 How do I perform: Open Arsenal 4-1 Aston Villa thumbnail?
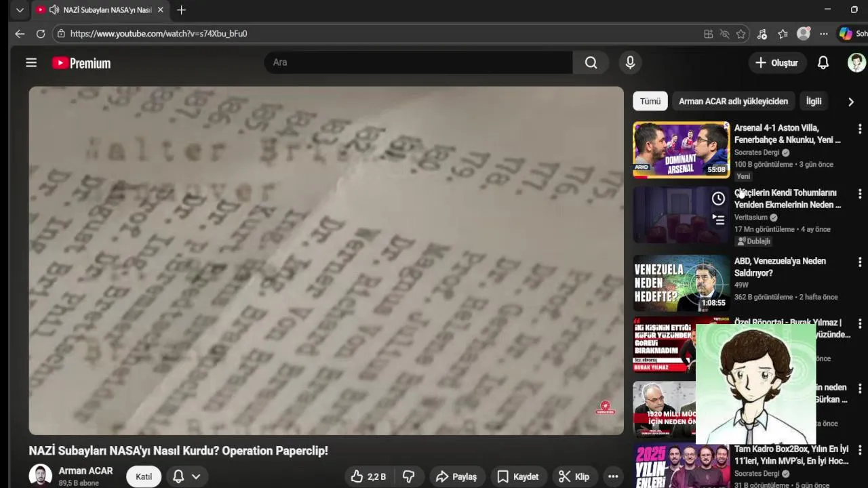tap(682, 150)
